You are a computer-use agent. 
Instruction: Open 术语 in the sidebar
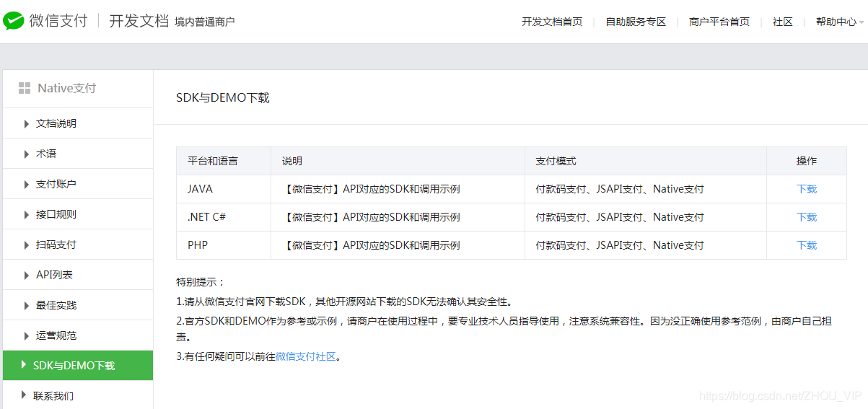46,154
